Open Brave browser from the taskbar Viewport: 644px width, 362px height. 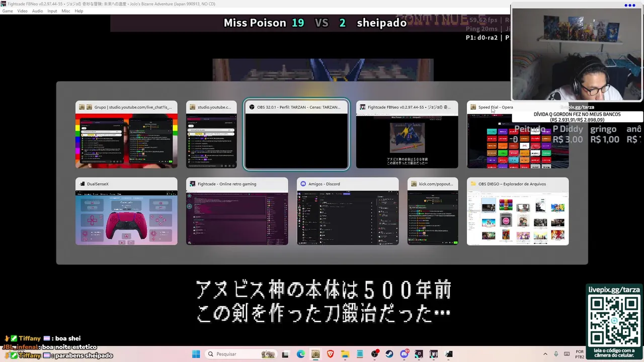tap(330, 354)
